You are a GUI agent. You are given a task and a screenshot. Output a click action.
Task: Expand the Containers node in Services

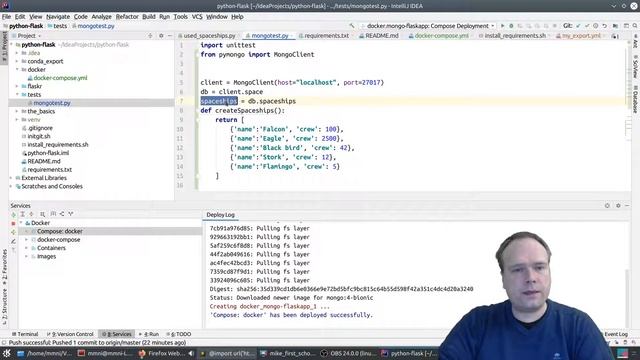pyautogui.click(x=27, y=248)
